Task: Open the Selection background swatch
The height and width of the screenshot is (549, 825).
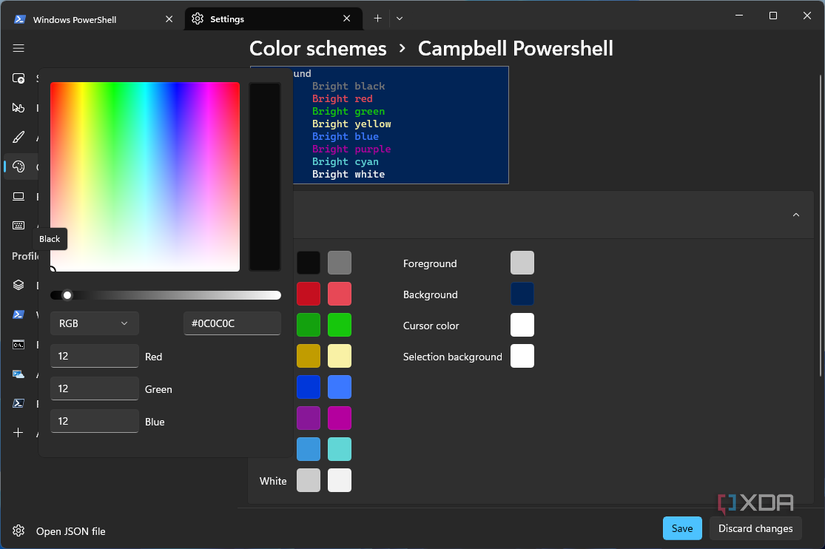Action: (x=522, y=356)
